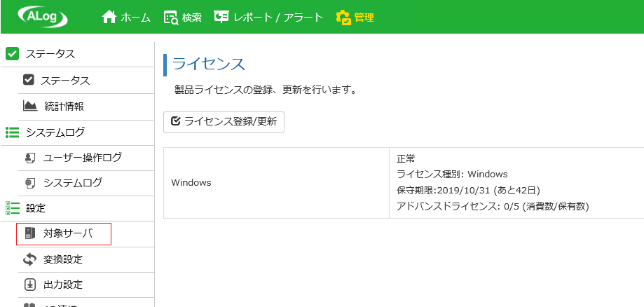Collapse the ステータス section header
This screenshot has width=644, height=307.
click(77, 54)
